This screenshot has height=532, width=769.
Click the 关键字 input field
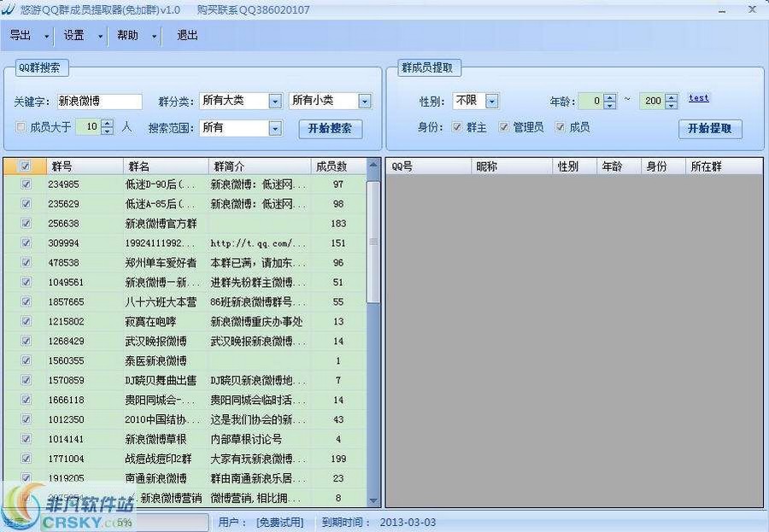[100, 102]
